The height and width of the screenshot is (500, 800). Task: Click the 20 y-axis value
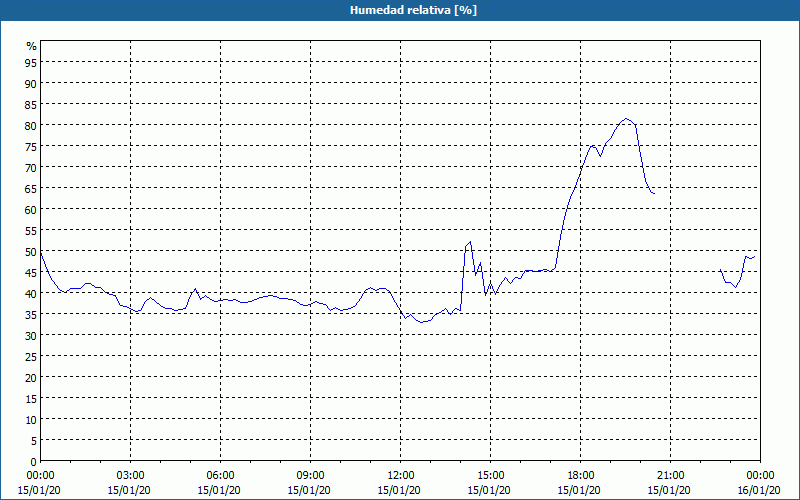[31, 378]
